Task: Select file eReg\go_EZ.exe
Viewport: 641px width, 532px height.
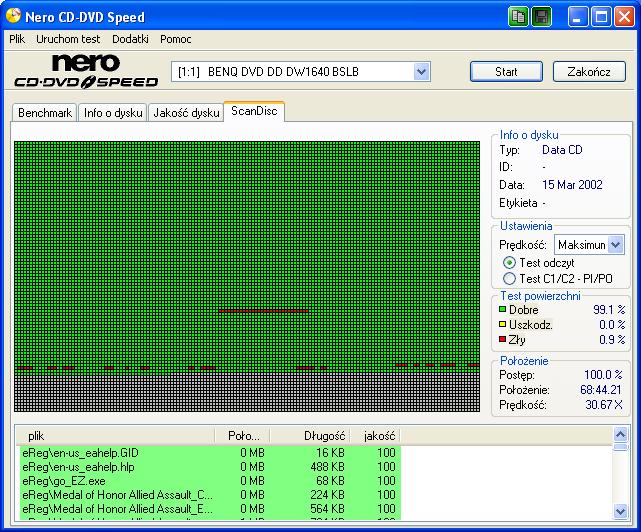Action: [210, 481]
